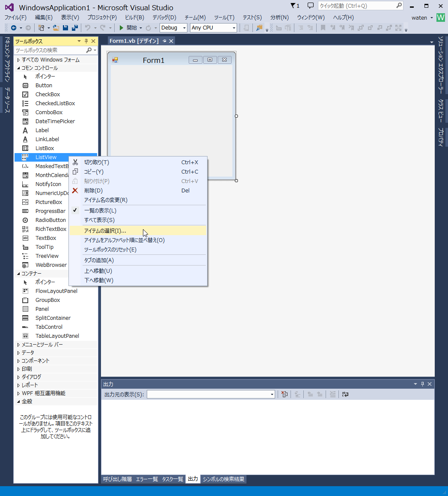The width and height of the screenshot is (448, 496).
Task: Open the 編集(E) menu
Action: (44, 18)
